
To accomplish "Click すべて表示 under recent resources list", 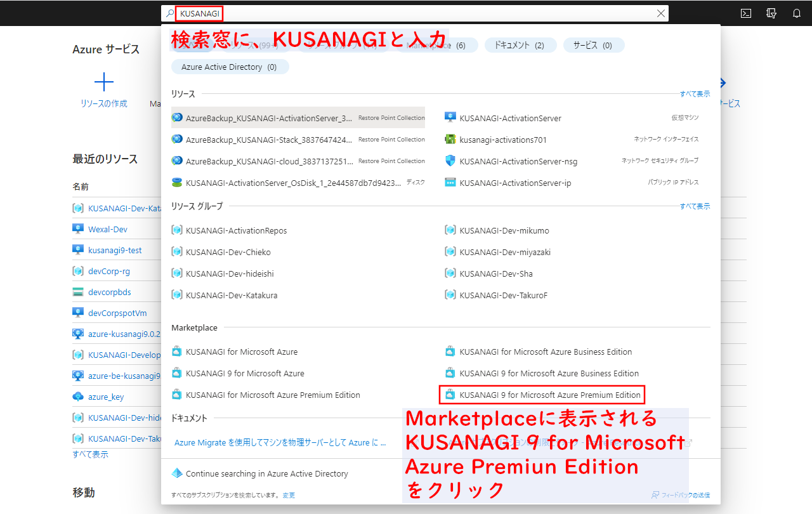I will pyautogui.click(x=90, y=454).
